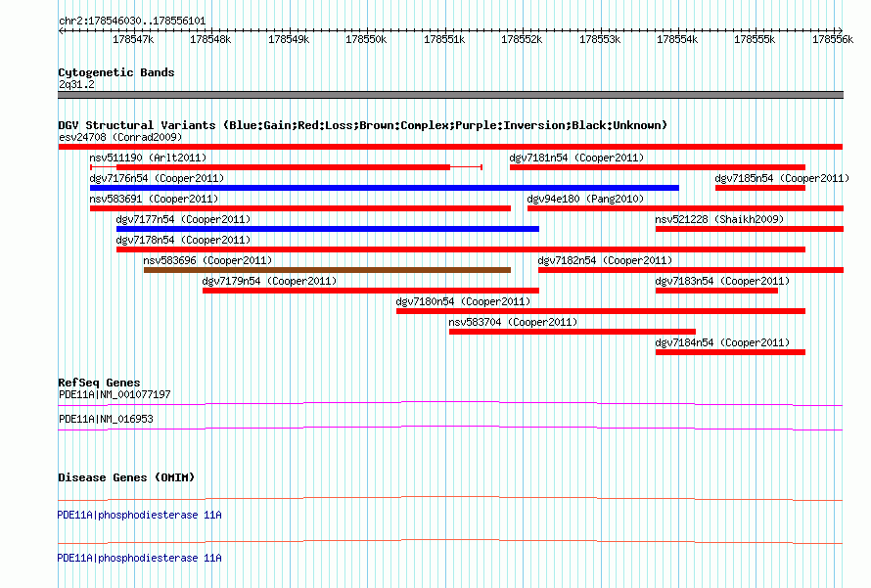Click the red dgv7185n54 loss bar
The width and height of the screenshot is (871, 588).
coord(759,188)
